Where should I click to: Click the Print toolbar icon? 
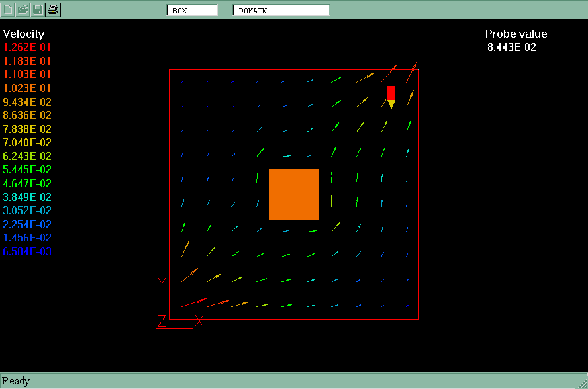tap(53, 9)
